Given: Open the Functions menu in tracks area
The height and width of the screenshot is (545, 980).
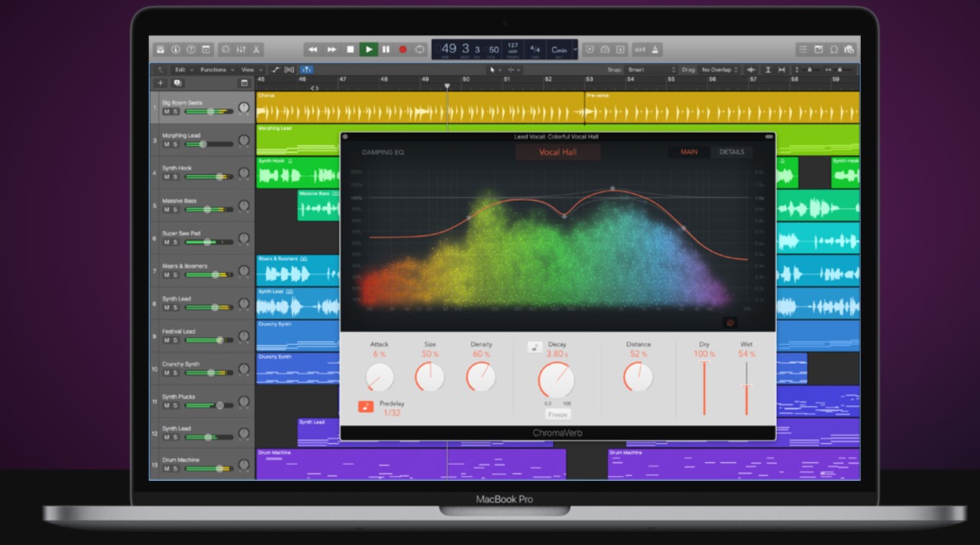Looking at the screenshot, I should click(x=216, y=69).
